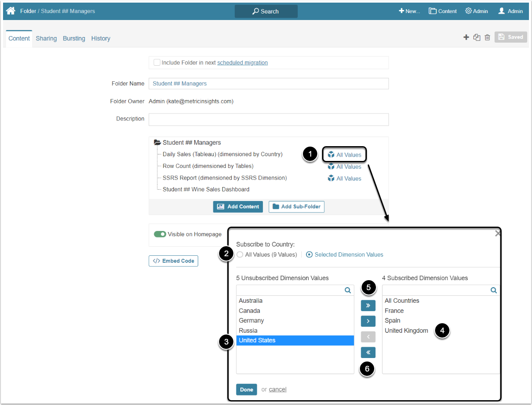Click the Folder Name input field
The image size is (532, 405).
tap(269, 84)
